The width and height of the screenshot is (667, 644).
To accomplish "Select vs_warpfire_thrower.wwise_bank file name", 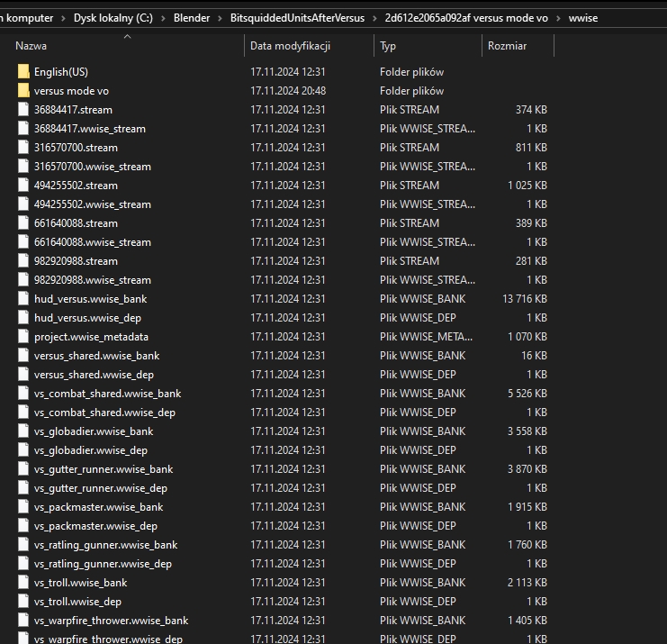I will [111, 621].
